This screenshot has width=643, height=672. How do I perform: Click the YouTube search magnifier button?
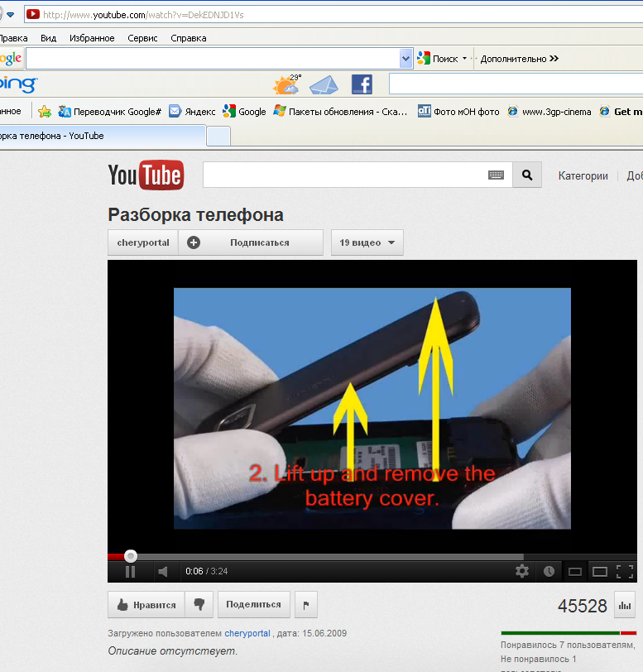[x=527, y=175]
